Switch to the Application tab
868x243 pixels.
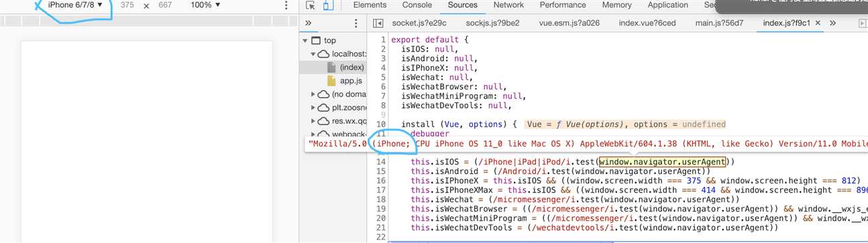pyautogui.click(x=667, y=5)
